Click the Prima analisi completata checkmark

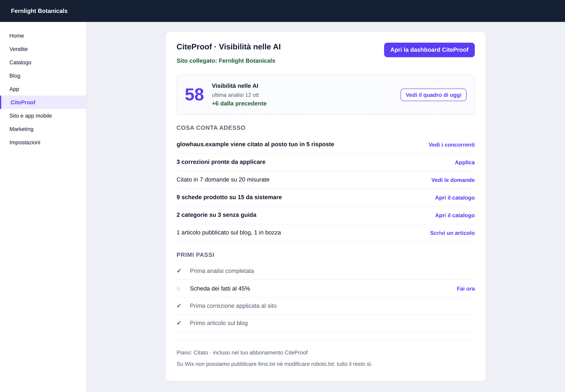point(179,271)
